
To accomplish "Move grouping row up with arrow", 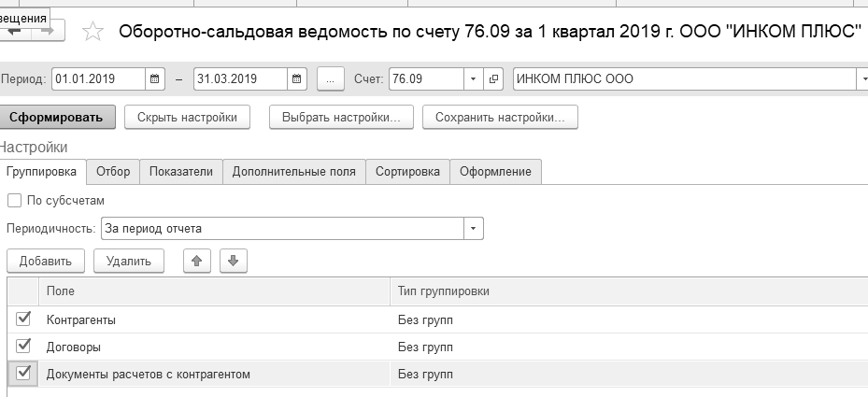I will tap(196, 262).
